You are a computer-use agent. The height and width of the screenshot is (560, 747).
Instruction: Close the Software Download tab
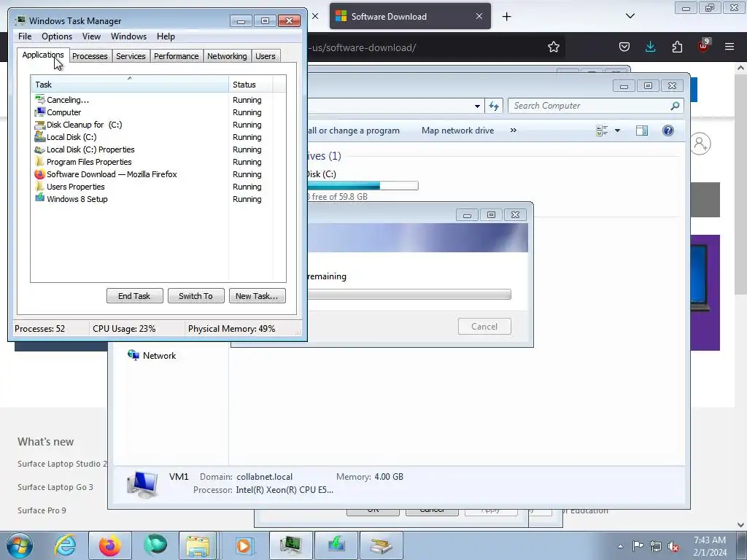pos(479,16)
